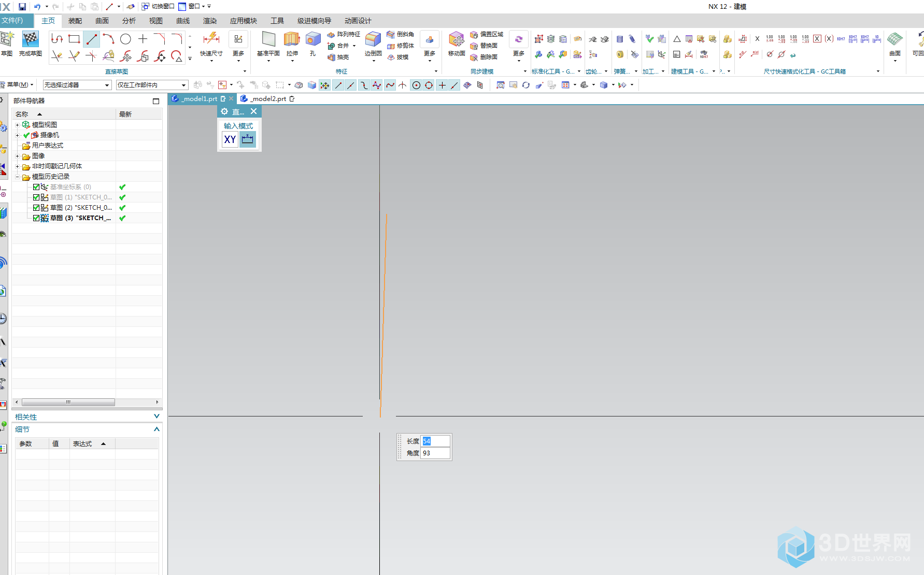Expand the 相关性 panel
This screenshot has width=924, height=575.
pyautogui.click(x=157, y=416)
